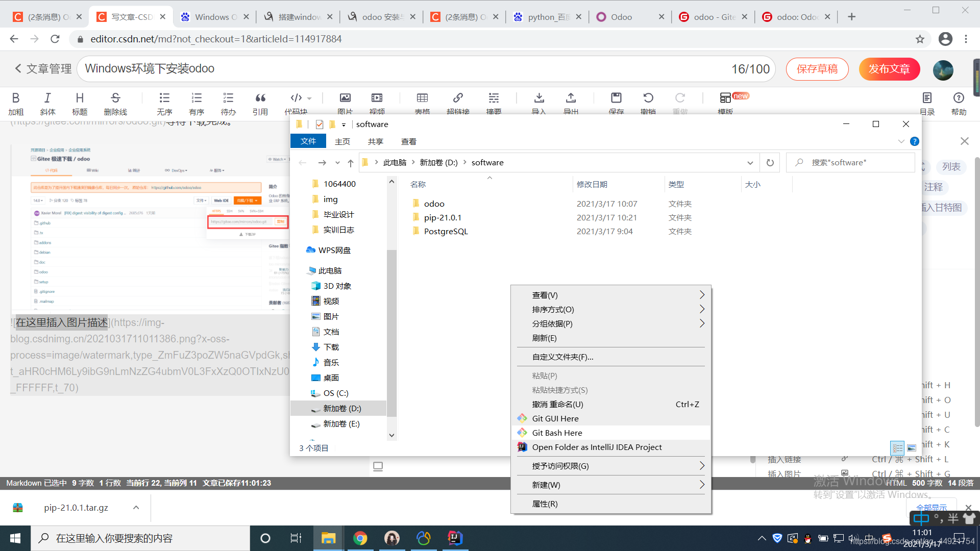The image size is (980, 551).
Task: Insert to-do list (待办)
Action: [x=228, y=104]
